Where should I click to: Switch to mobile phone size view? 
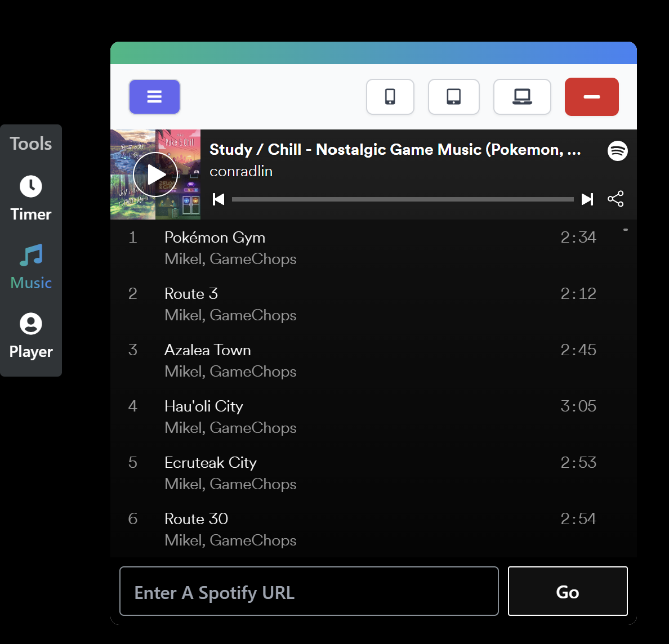click(x=390, y=96)
